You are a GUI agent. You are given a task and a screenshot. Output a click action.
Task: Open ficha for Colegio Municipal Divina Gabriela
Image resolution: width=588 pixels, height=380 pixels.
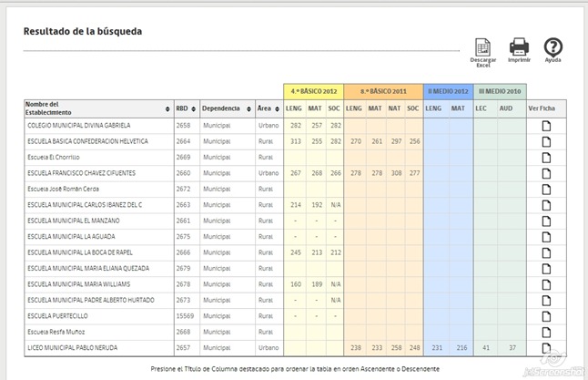[546, 126]
